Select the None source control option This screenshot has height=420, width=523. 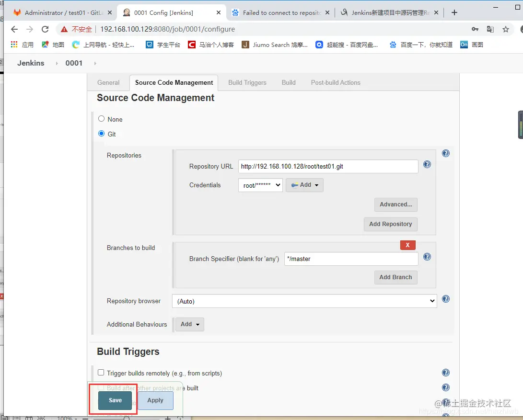click(102, 119)
